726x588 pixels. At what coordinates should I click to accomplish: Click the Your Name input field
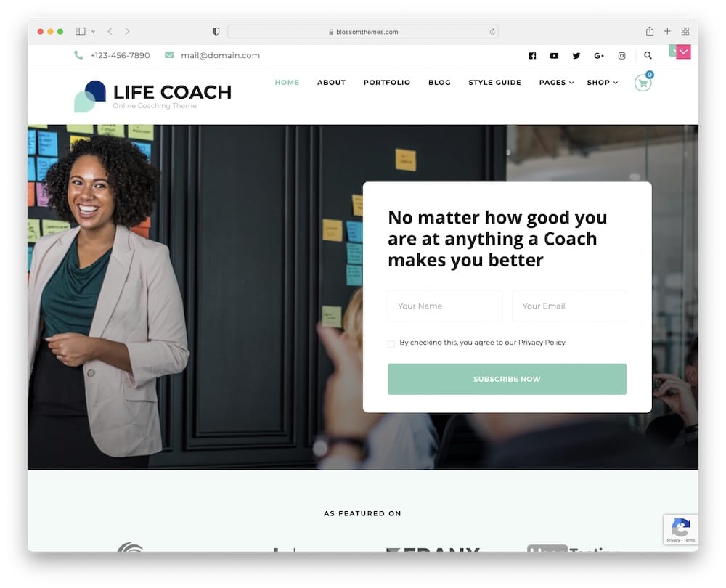pos(445,306)
